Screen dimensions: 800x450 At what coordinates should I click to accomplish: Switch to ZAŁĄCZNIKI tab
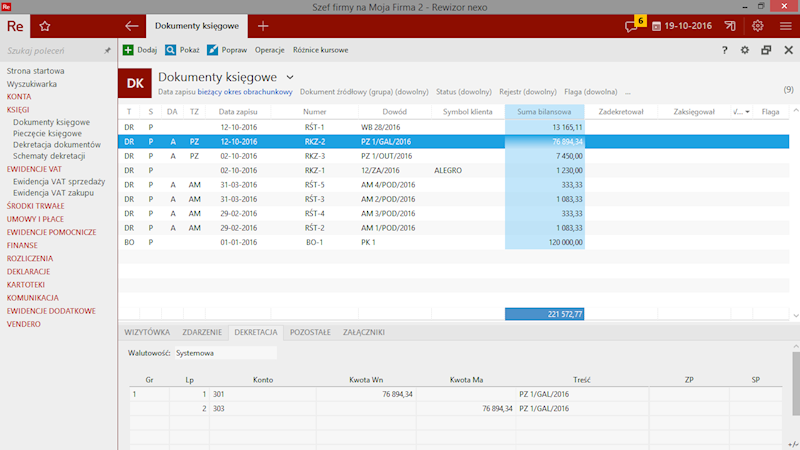(364, 332)
